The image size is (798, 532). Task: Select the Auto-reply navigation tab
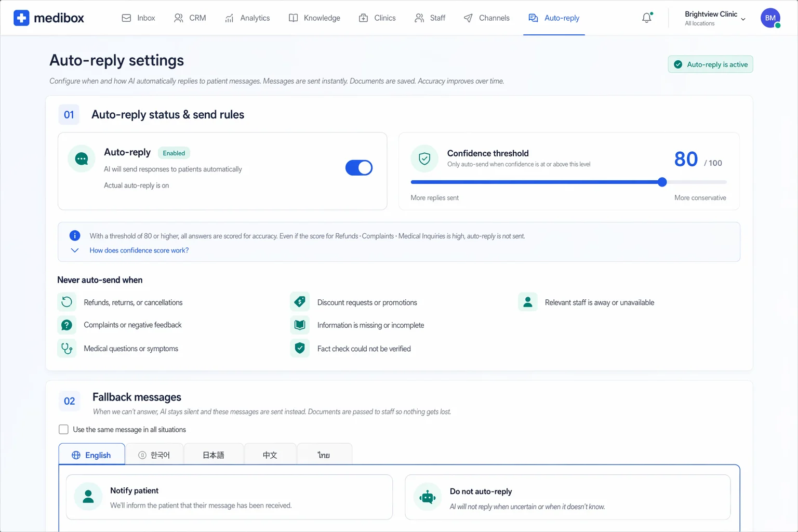tap(554, 18)
